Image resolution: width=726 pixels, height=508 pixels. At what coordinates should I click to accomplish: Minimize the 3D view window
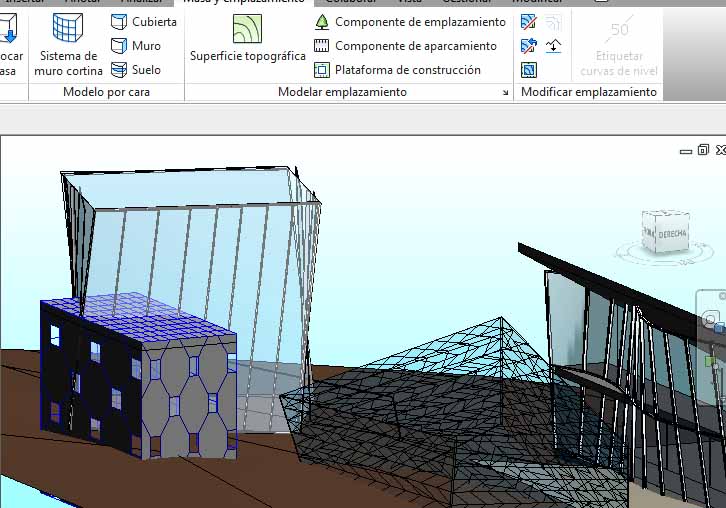pyautogui.click(x=686, y=150)
